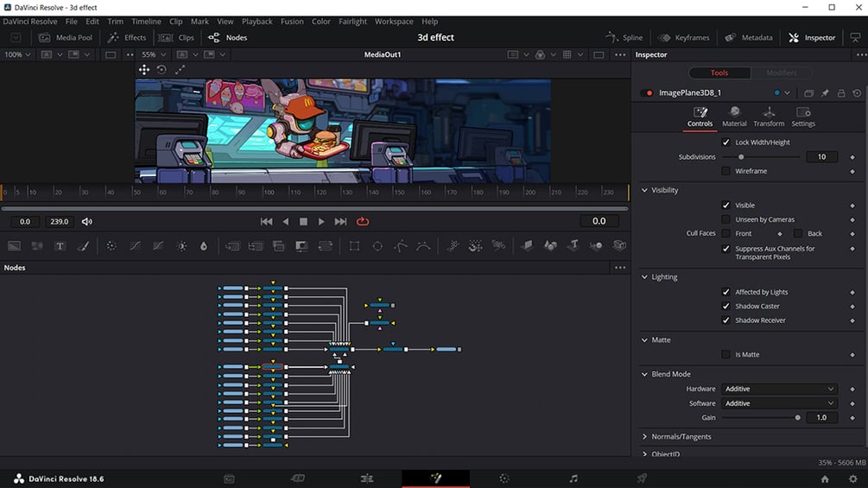Image resolution: width=868 pixels, height=488 pixels.
Task: Add an Image Plane 3D node
Action: click(x=527, y=245)
